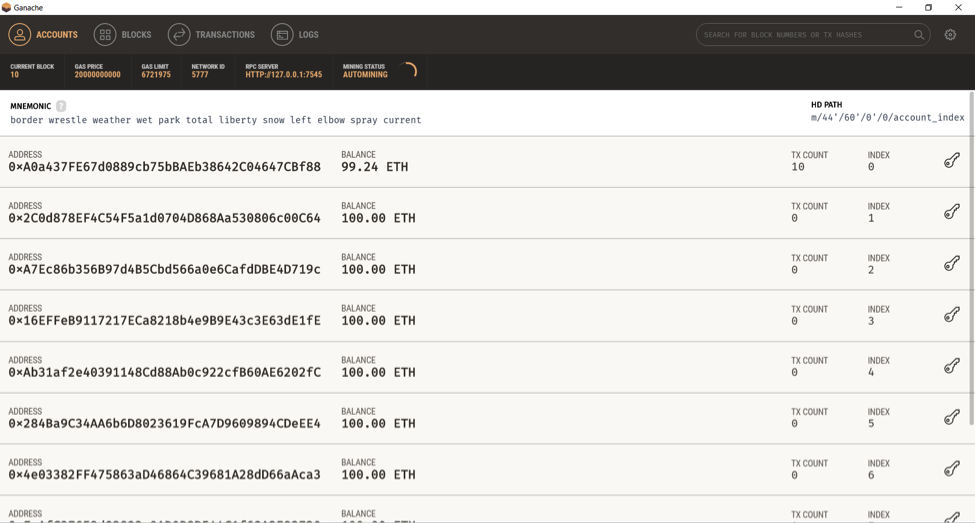Click the mnemonic help question mark
Viewport: 975px width, 523px height.
pos(61,106)
